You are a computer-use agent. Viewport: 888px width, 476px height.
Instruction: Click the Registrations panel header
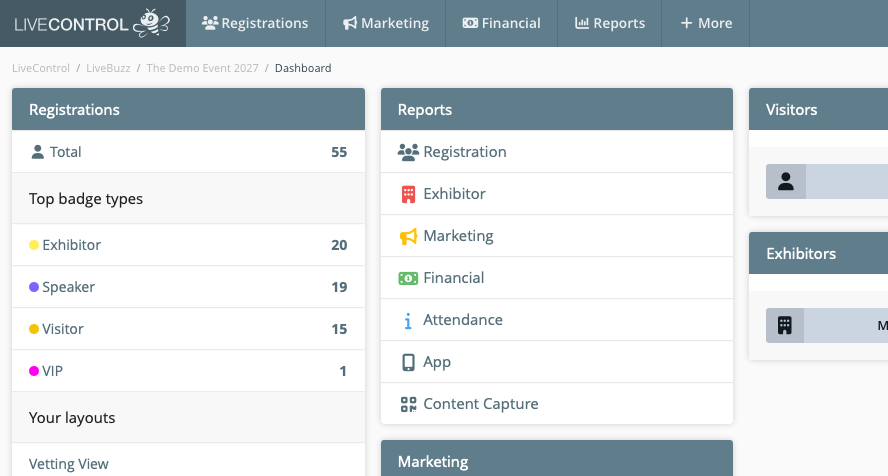point(188,109)
